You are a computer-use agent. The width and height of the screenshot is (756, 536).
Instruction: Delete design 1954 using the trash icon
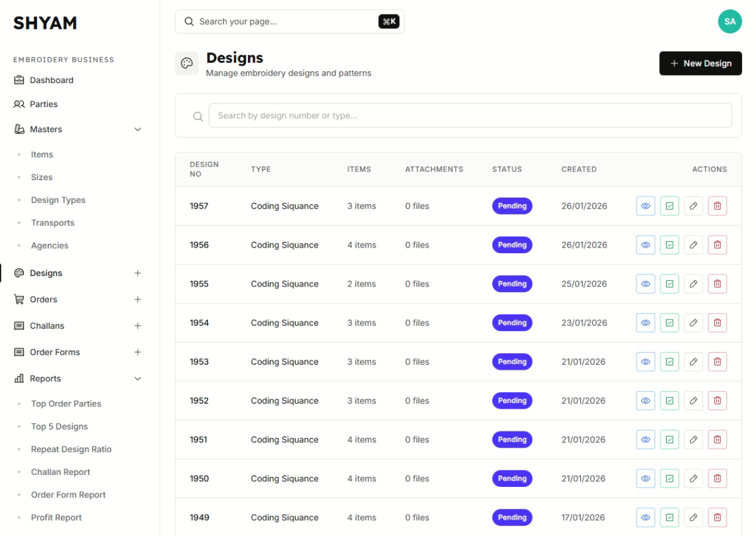pyautogui.click(x=717, y=323)
